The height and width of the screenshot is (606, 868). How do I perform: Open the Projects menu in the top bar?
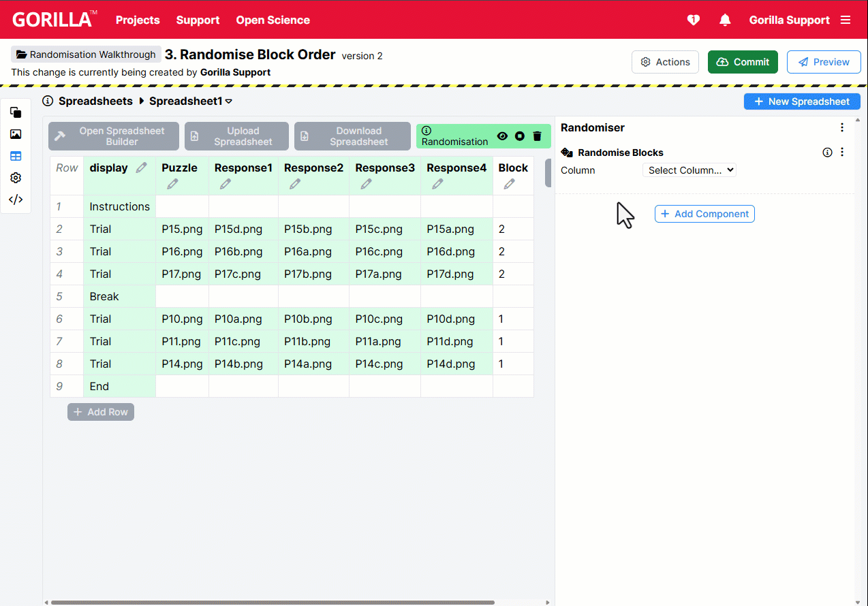point(138,20)
